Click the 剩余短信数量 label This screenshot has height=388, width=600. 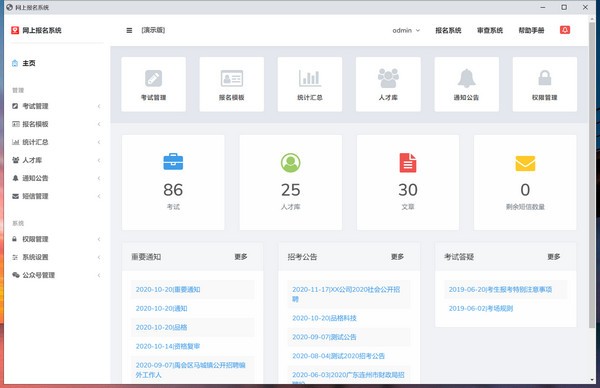tap(525, 207)
